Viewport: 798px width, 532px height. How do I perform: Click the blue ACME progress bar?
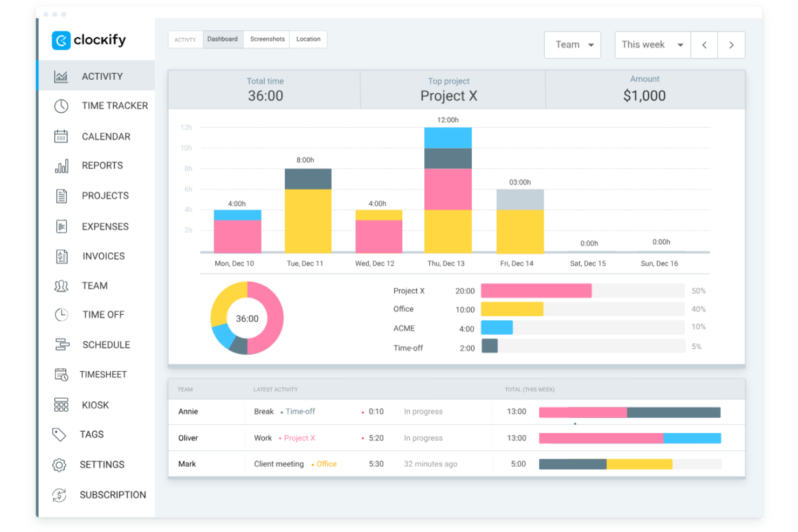coord(497,328)
